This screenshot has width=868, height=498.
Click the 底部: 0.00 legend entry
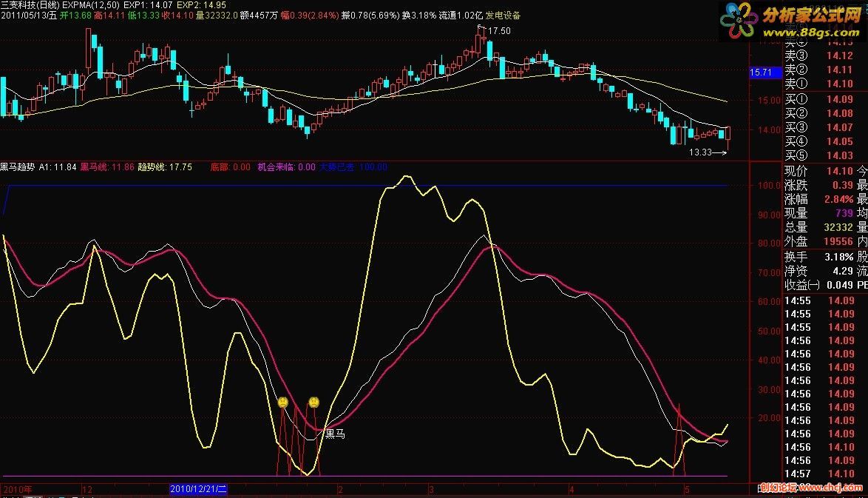coord(230,166)
